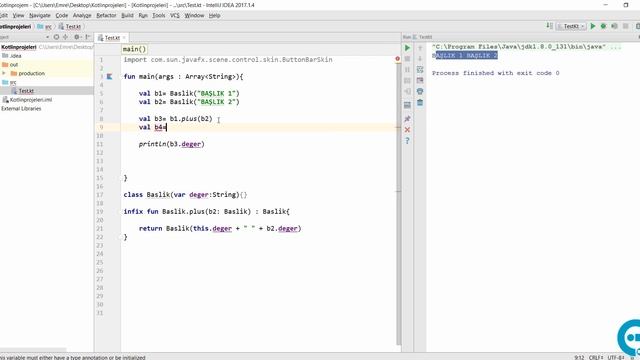Click the Kotlin run gutter icon beside main
The image size is (640, 360).
click(109, 76)
